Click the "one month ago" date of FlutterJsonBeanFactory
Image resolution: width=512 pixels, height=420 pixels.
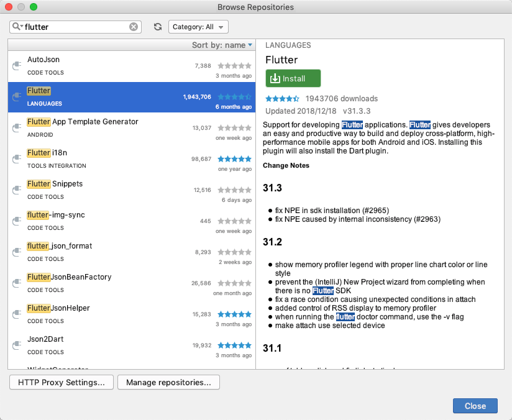[x=232, y=293]
